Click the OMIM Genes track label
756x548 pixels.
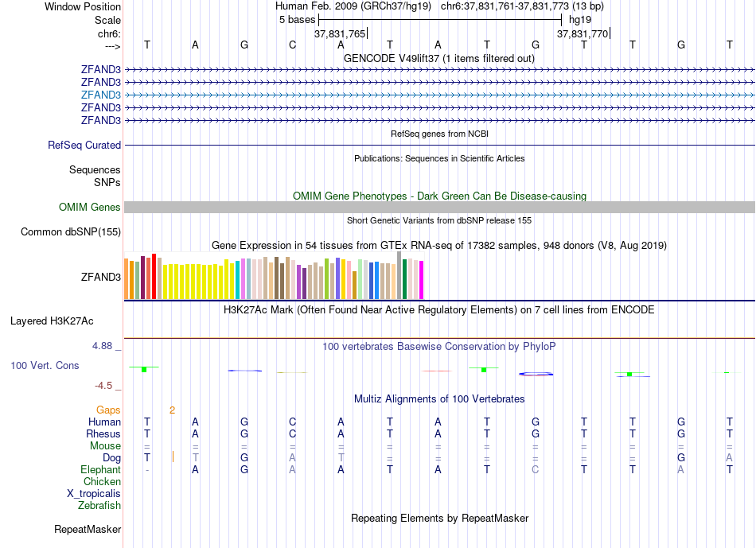coord(90,208)
